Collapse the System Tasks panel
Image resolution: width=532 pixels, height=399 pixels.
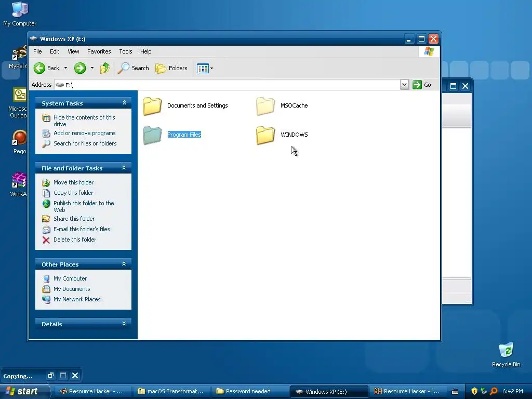tap(124, 103)
